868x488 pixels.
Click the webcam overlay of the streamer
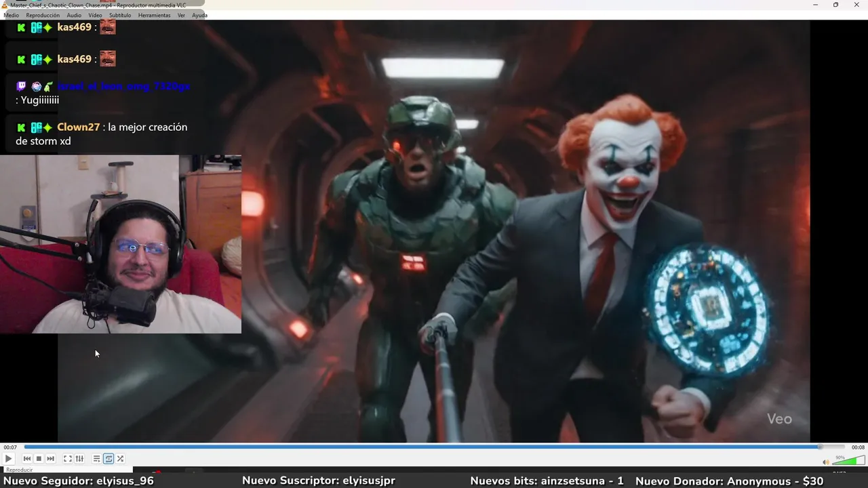[121, 244]
